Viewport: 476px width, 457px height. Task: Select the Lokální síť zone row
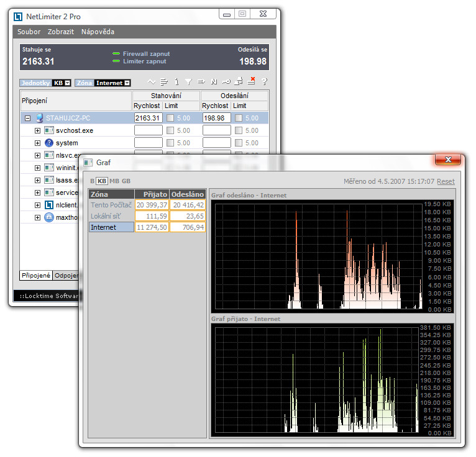pos(111,216)
